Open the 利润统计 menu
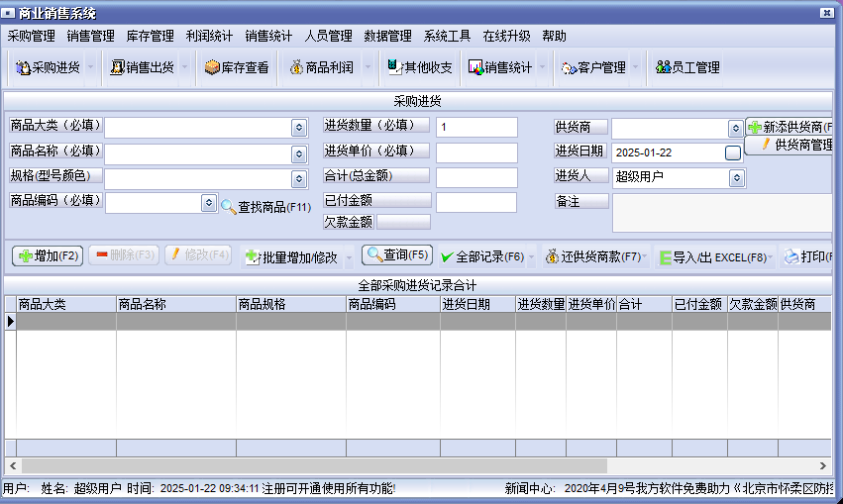This screenshot has width=843, height=504. (209, 36)
